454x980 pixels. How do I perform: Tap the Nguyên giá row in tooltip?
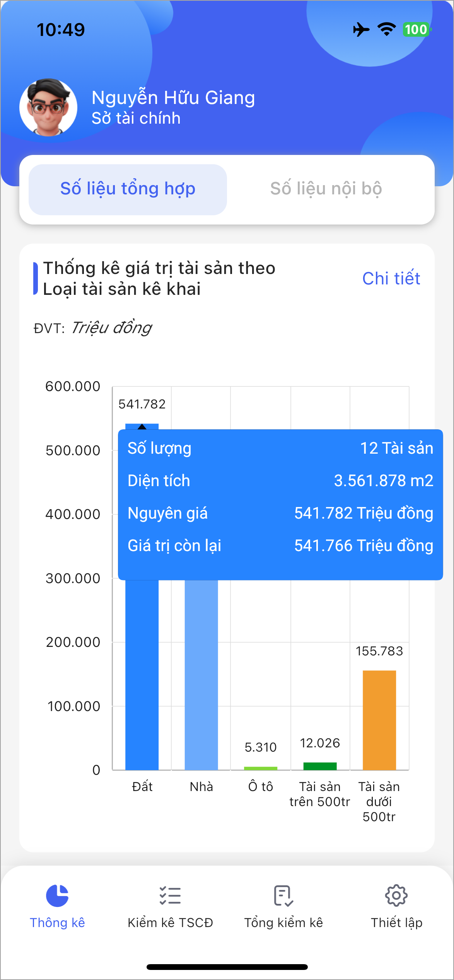click(x=280, y=513)
